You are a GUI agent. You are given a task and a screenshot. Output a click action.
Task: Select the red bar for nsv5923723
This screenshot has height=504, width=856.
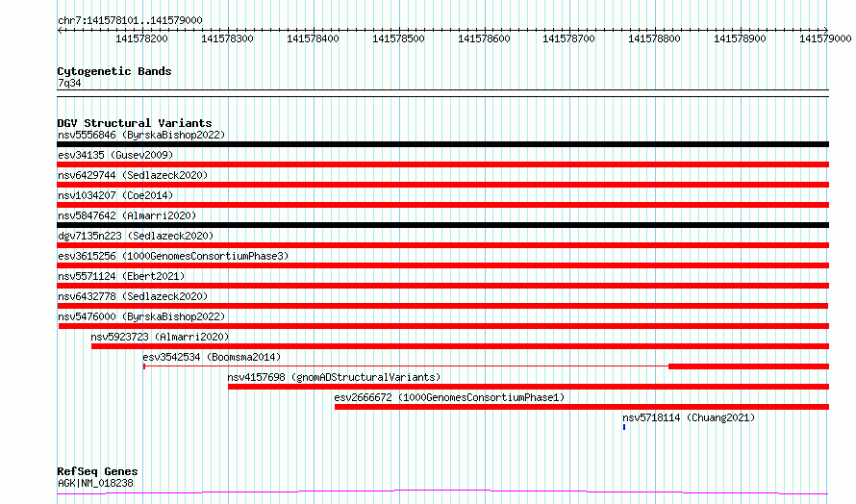(460, 346)
